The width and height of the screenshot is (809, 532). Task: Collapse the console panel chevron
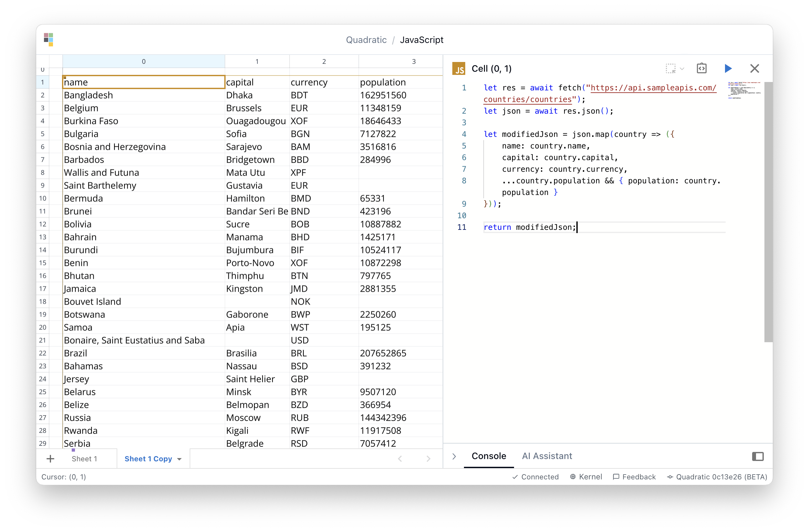click(x=454, y=456)
